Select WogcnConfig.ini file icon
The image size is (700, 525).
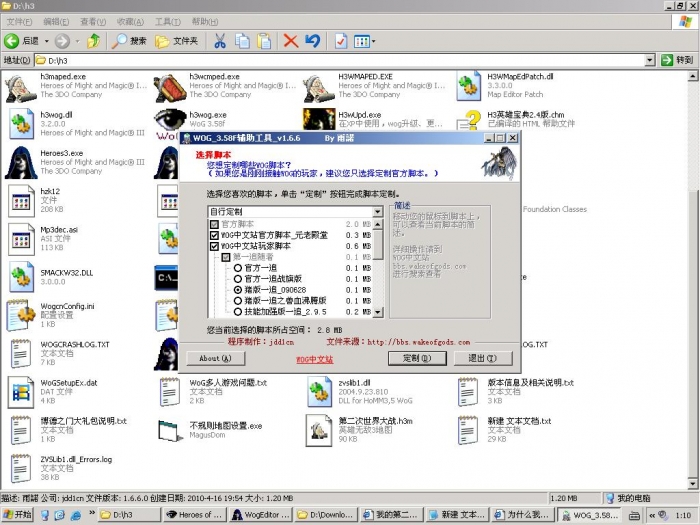click(21, 315)
